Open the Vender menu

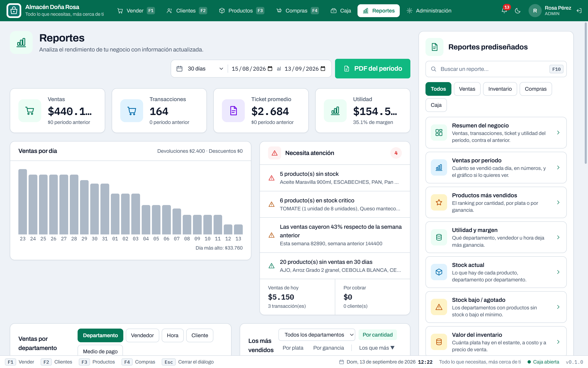136,11
